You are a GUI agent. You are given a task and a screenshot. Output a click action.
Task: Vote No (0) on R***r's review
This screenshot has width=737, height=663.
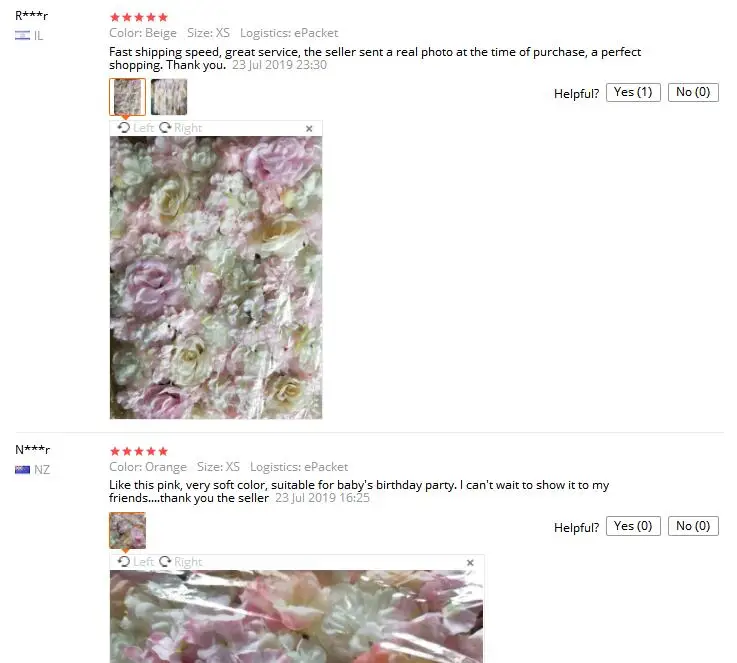pyautogui.click(x=693, y=92)
